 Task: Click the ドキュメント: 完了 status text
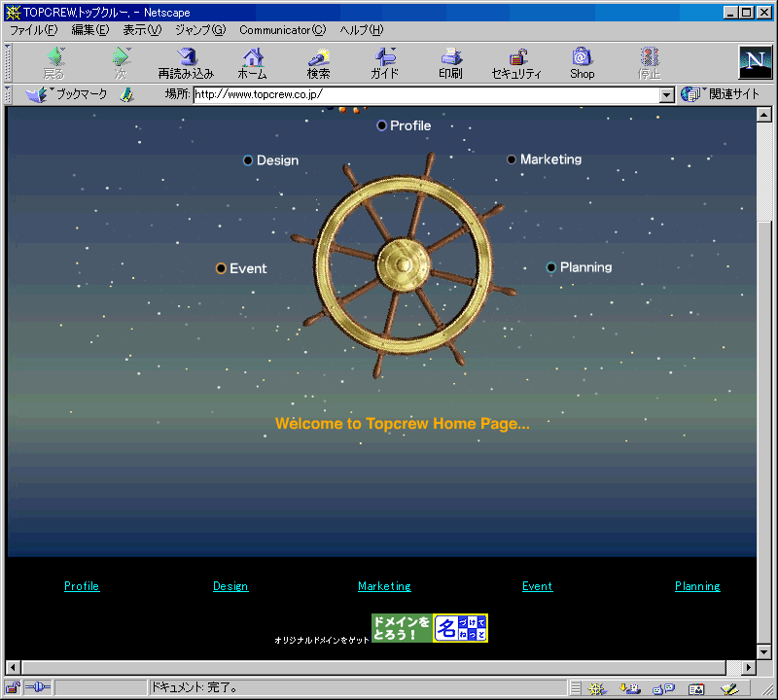click(x=194, y=687)
